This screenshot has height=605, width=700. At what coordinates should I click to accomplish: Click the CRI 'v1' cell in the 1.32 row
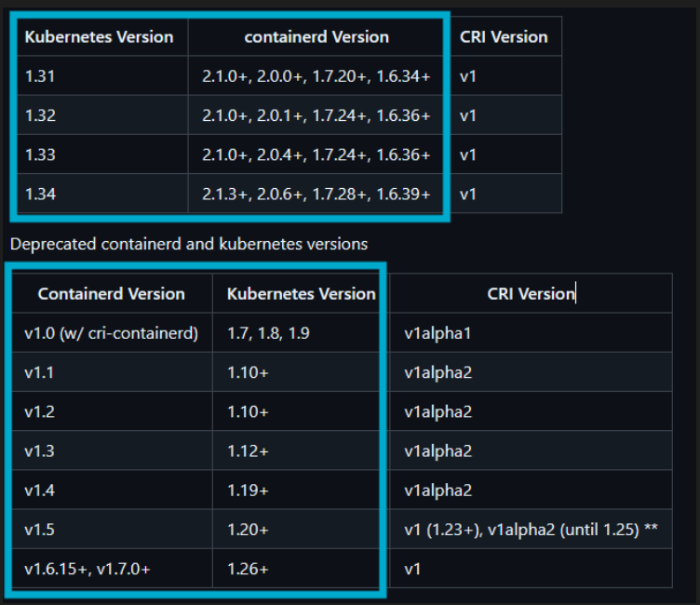[505, 115]
